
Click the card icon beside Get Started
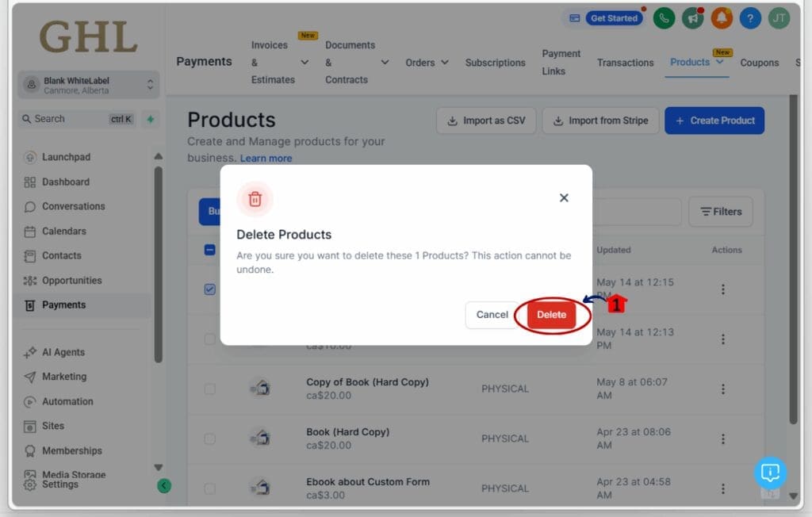click(x=574, y=18)
